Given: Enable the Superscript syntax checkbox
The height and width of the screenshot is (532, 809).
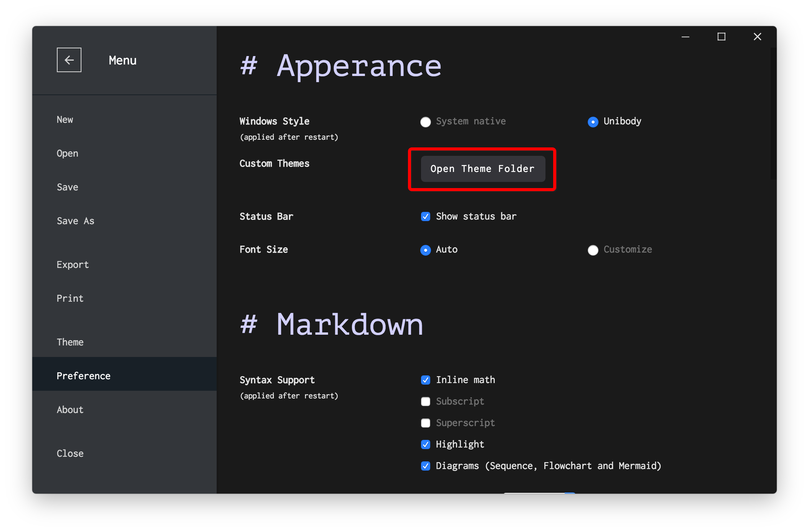Looking at the screenshot, I should (426, 423).
